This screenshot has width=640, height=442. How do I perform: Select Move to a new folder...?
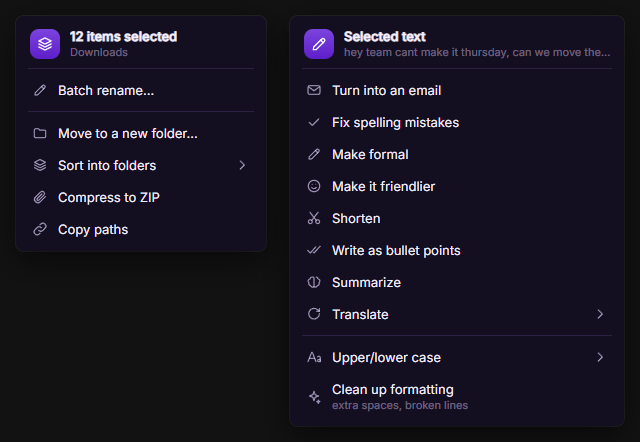[x=141, y=133]
